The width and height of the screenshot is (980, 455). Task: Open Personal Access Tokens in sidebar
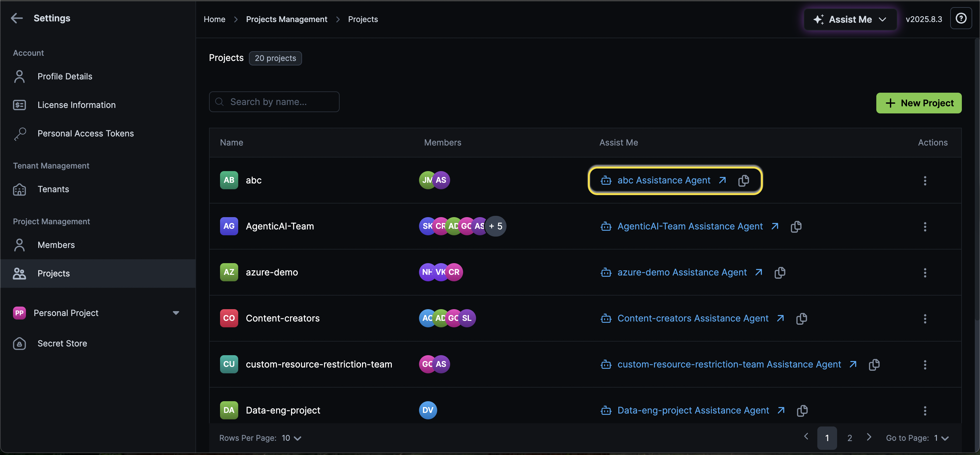click(x=85, y=134)
